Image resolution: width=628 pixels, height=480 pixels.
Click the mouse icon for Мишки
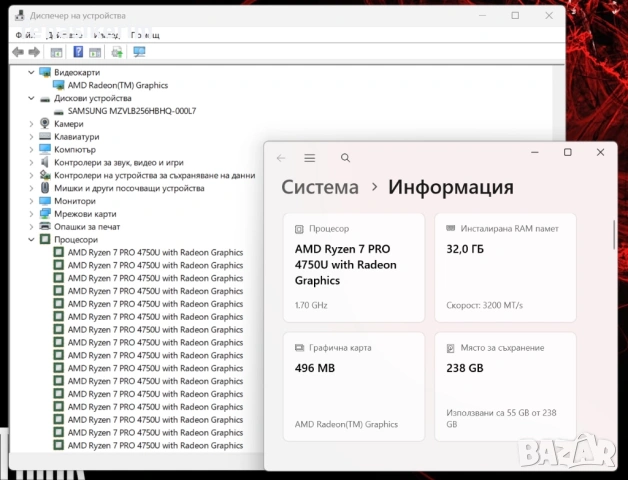tap(45, 188)
